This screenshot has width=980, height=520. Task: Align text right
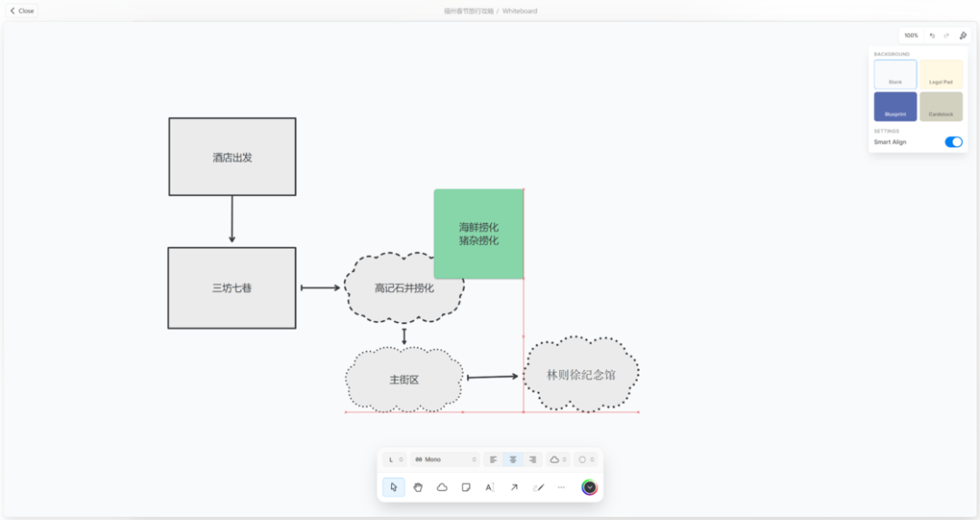point(533,459)
